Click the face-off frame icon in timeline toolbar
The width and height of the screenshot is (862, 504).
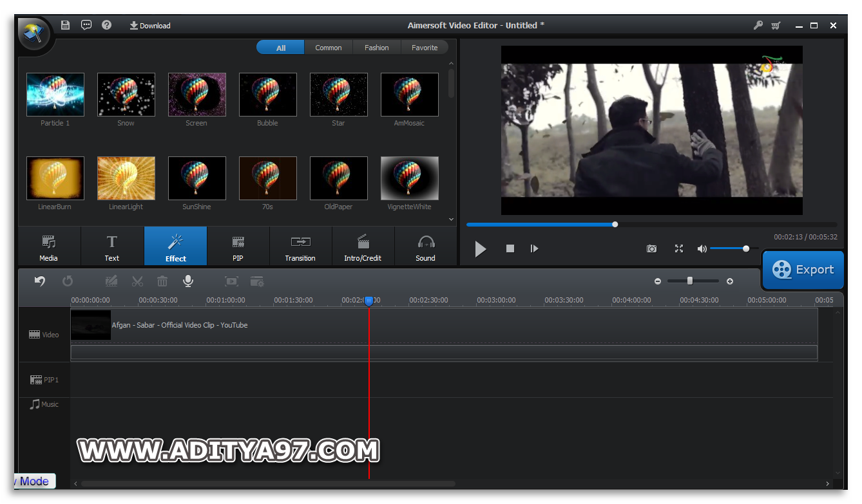231,281
